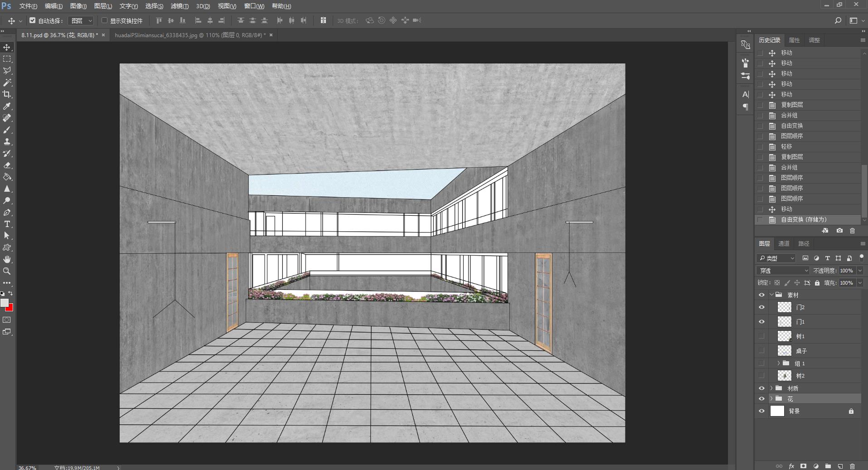
Task: Hide the 材质 group
Action: pyautogui.click(x=761, y=388)
